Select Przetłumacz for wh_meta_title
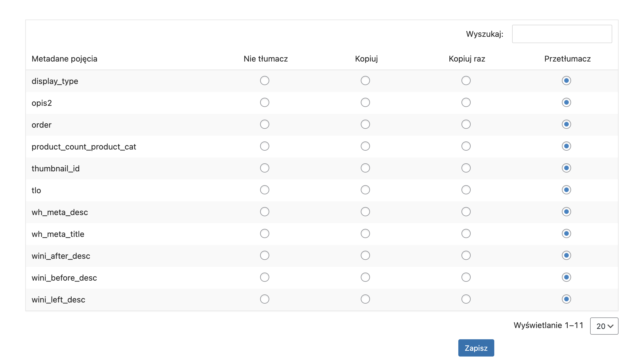The width and height of the screenshot is (641, 364). 566,233
